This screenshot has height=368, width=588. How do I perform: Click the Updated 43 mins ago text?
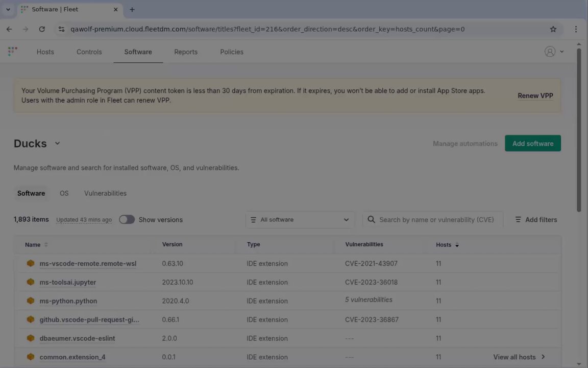point(84,220)
